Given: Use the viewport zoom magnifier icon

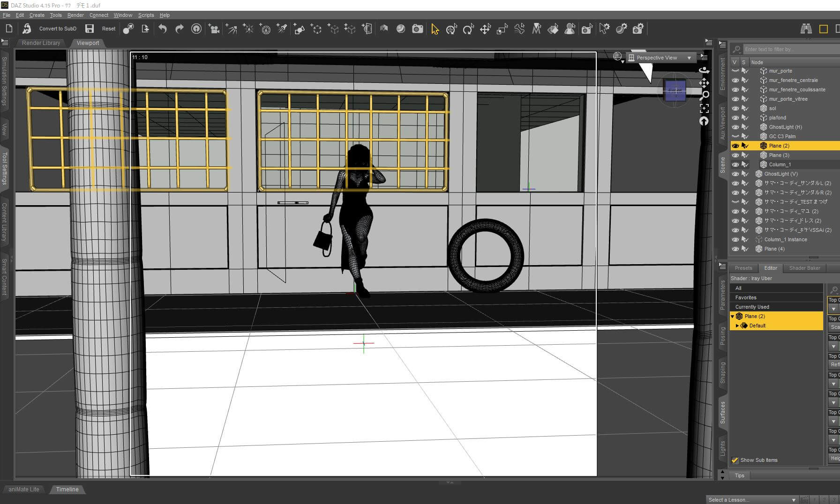Looking at the screenshot, I should pyautogui.click(x=704, y=96).
